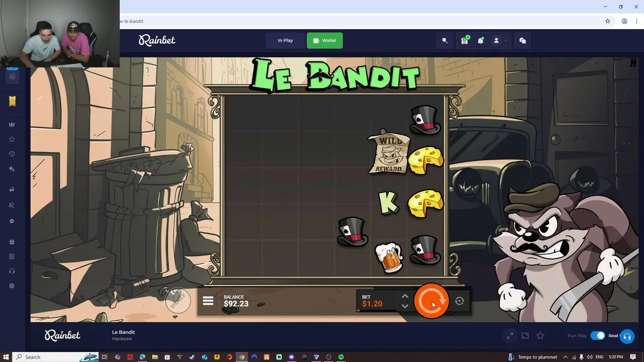This screenshot has height=362, width=644.
Task: Click the browser address bar URL
Action: (x=132, y=21)
